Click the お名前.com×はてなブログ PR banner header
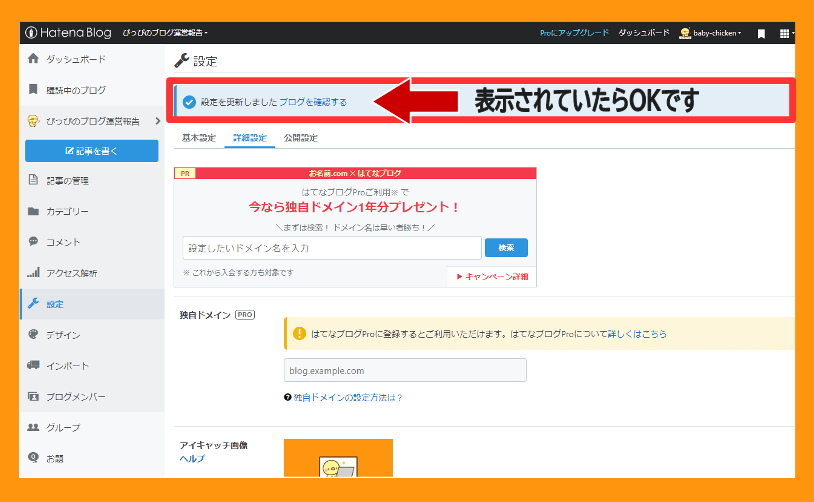Image resolution: width=814 pixels, height=502 pixels. click(x=355, y=173)
